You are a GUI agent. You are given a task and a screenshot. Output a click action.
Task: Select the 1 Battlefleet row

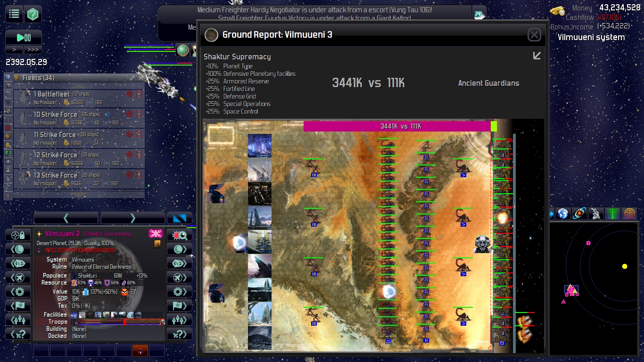click(79, 98)
